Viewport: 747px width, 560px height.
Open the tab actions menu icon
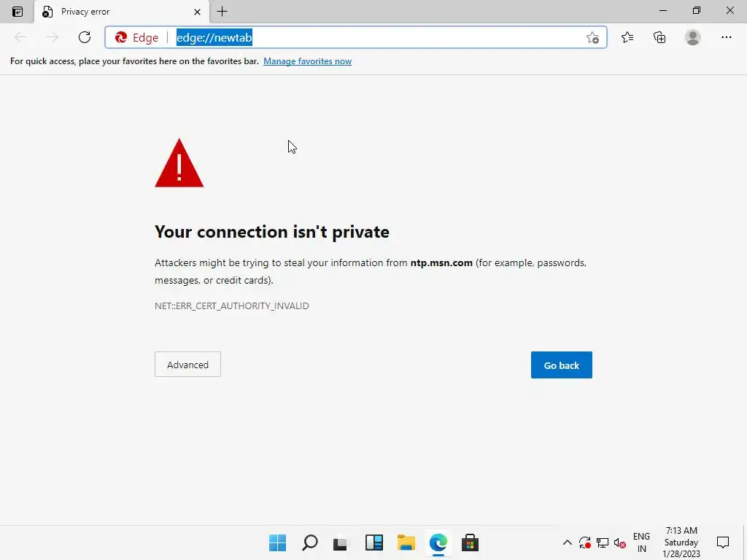(18, 12)
